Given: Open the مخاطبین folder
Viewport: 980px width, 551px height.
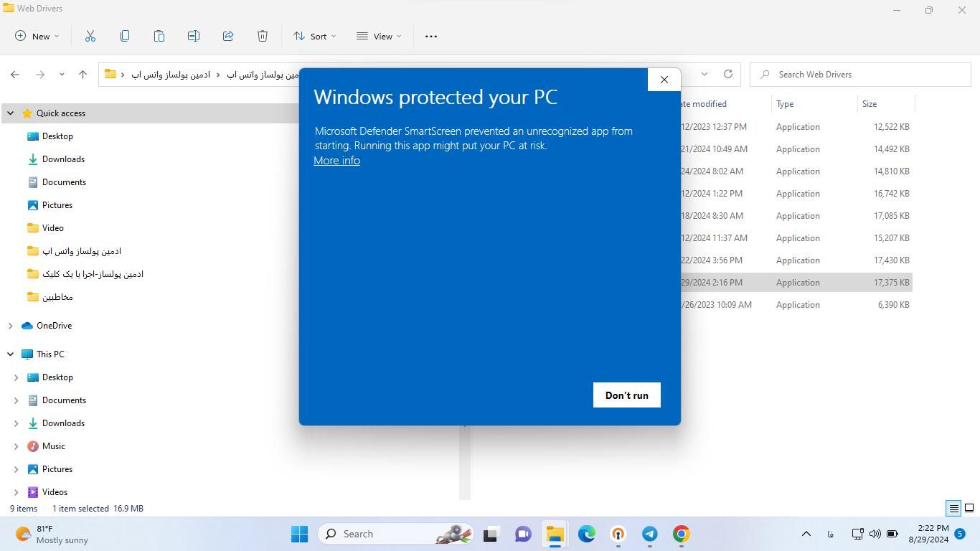Looking at the screenshot, I should point(57,297).
